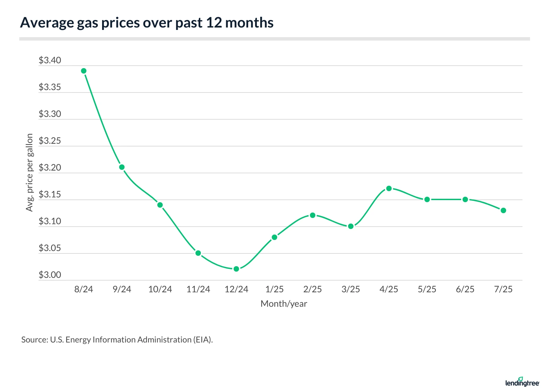Click the 5/25 data point marker
The height and width of the screenshot is (392, 550).
(x=427, y=199)
